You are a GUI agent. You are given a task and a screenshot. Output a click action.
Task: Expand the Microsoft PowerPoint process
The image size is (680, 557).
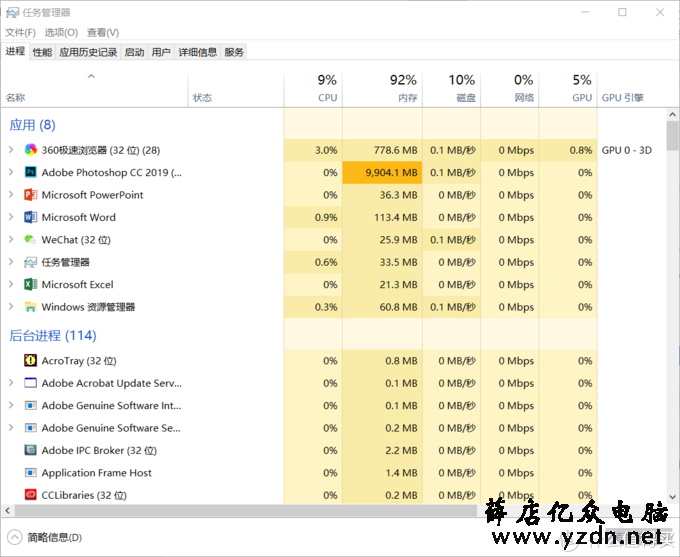coord(11,195)
